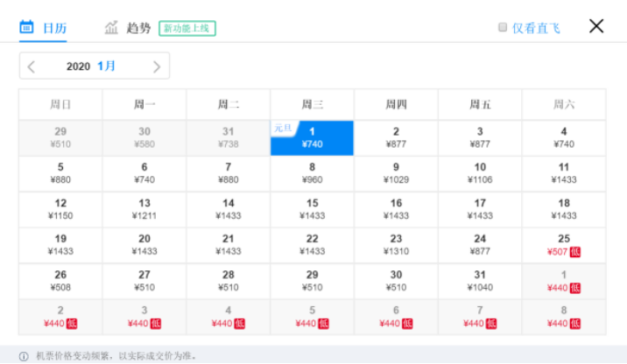Select January 31 priced ¥1040
Screen dimensions: 627x364
[x=480, y=281]
